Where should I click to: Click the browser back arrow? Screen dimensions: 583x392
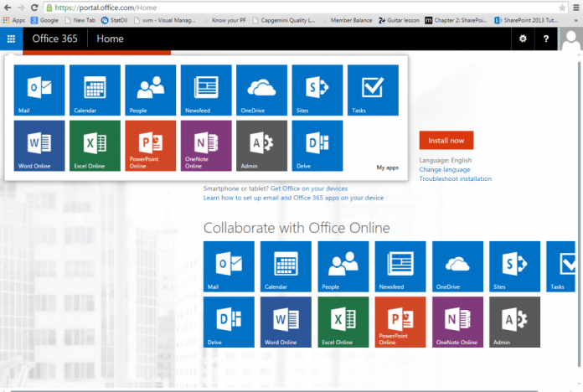coord(8,8)
